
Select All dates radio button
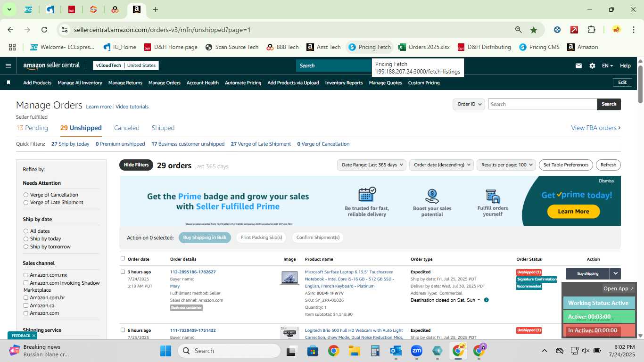pyautogui.click(x=26, y=231)
